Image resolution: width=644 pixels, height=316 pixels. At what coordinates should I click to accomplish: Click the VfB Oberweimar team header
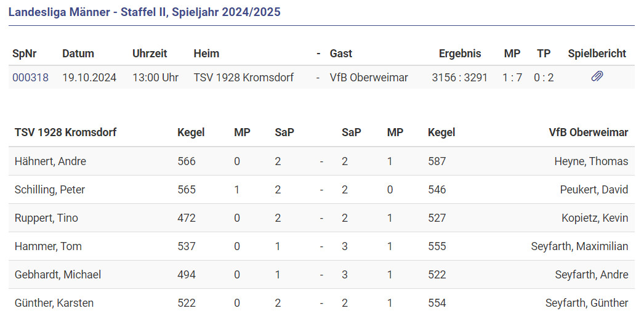point(588,132)
